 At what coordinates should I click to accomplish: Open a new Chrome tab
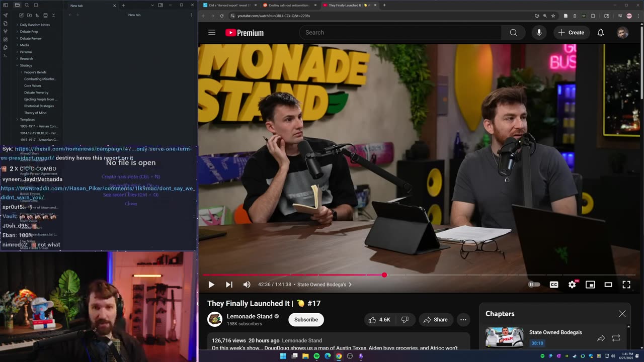[x=384, y=5]
